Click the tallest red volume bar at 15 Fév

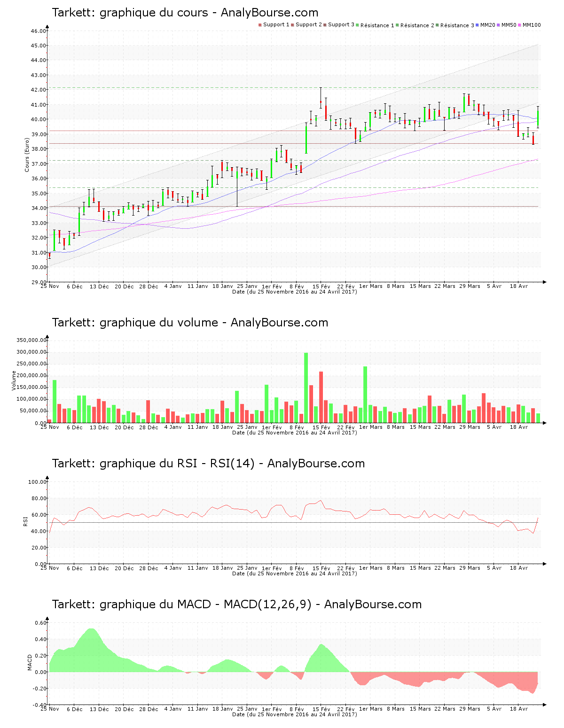[x=321, y=397]
